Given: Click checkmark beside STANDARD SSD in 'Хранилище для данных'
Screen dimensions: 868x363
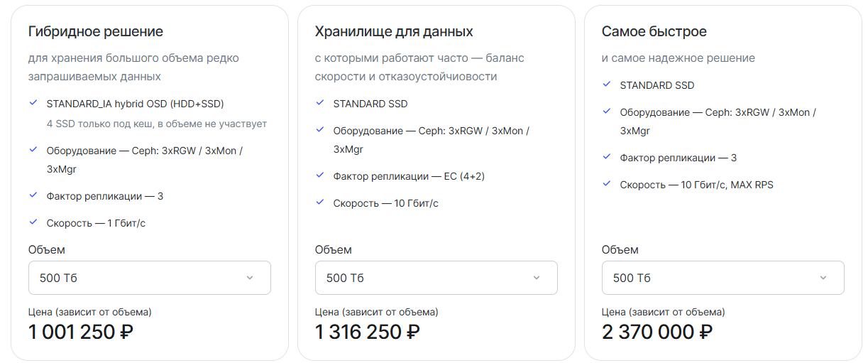Looking at the screenshot, I should [320, 103].
